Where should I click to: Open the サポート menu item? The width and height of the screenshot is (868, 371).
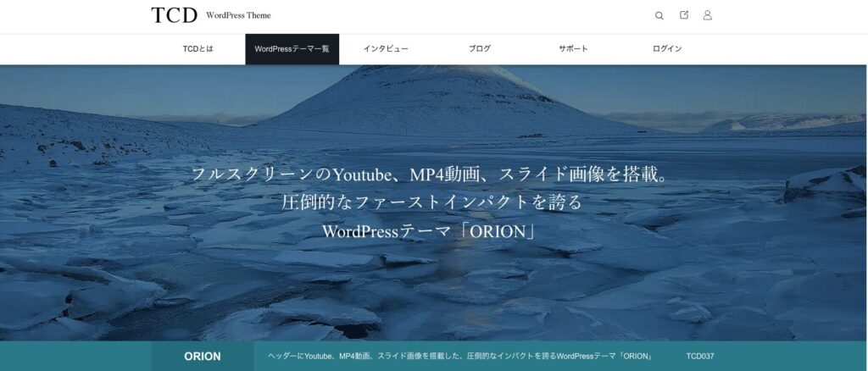click(x=573, y=48)
